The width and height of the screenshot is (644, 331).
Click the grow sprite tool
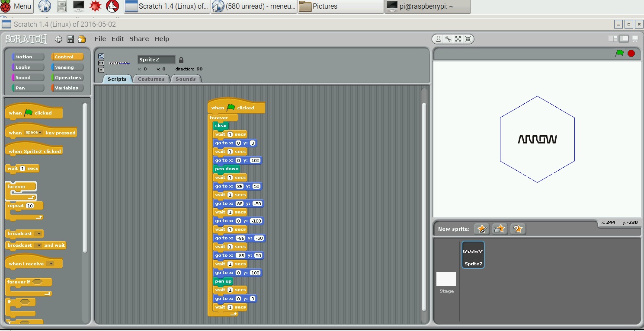pyautogui.click(x=458, y=39)
